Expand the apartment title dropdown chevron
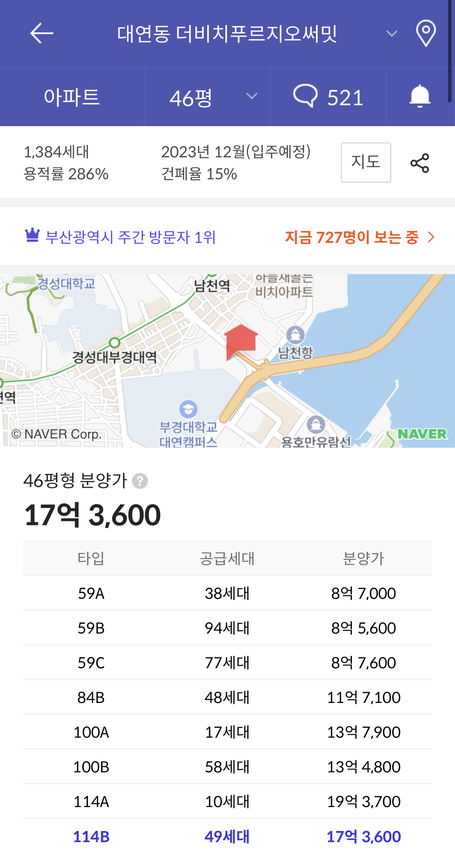 pos(391,34)
